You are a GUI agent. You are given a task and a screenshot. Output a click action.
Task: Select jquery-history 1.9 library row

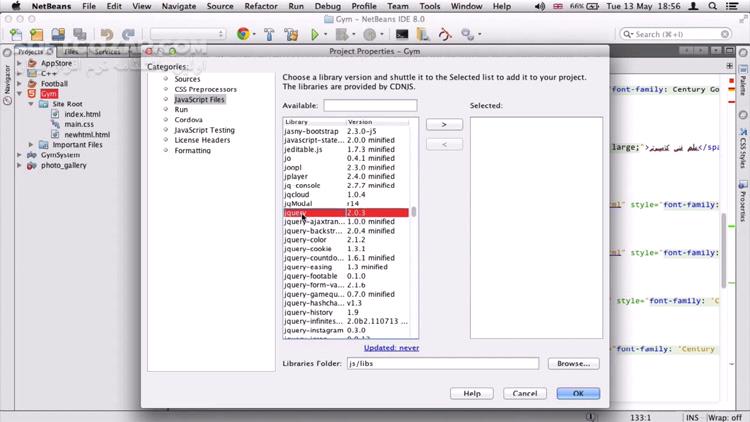pos(346,312)
